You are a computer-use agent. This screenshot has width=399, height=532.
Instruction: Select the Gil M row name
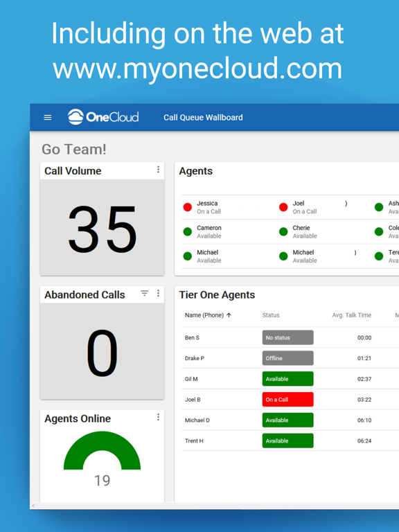point(191,379)
